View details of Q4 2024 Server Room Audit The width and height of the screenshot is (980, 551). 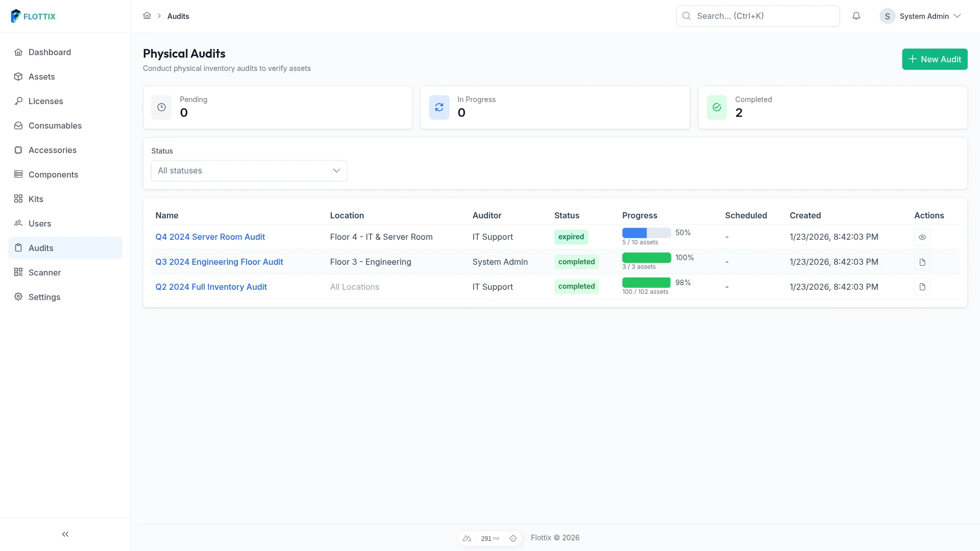tap(922, 237)
